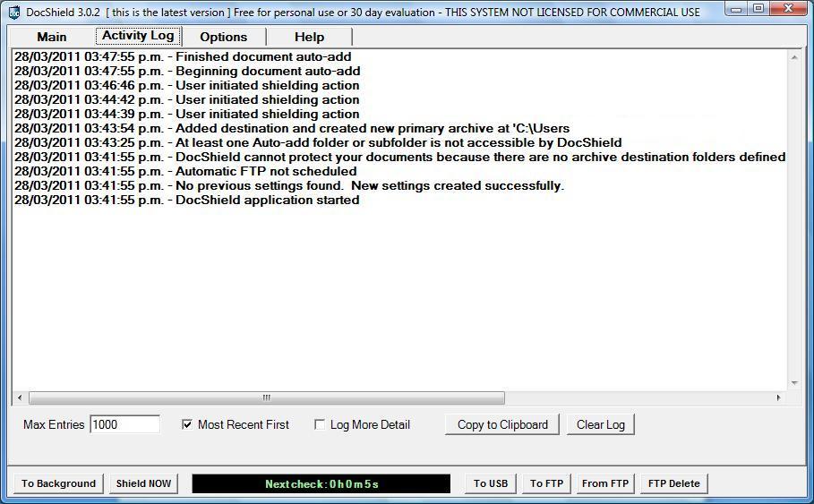The width and height of the screenshot is (814, 504).
Task: Select 'DocShield cannot protect your documents' entry
Action: [399, 158]
